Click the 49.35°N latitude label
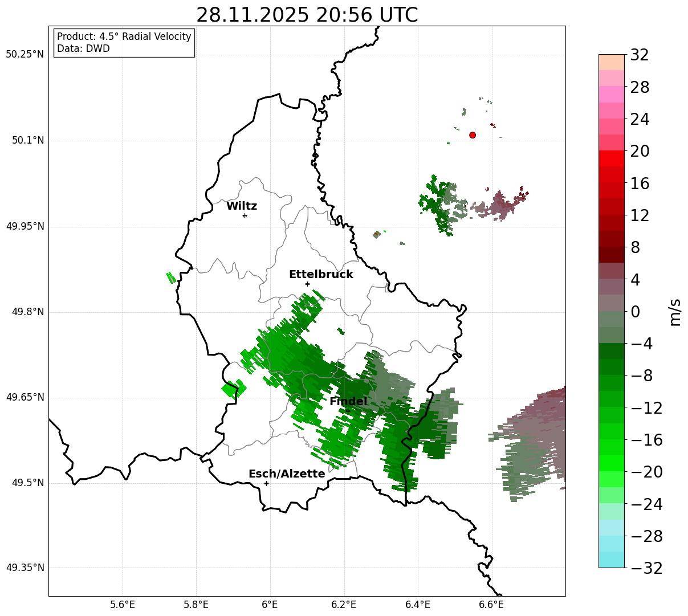The width and height of the screenshot is (688, 616). click(x=25, y=568)
